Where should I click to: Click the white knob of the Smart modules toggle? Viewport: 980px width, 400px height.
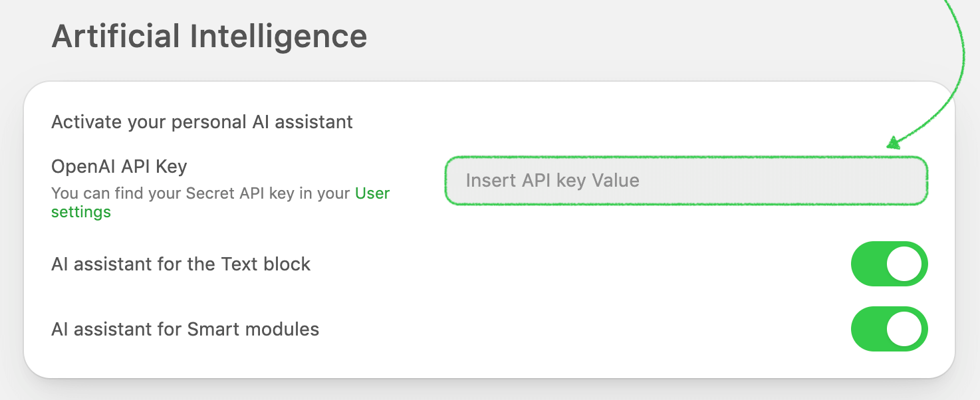click(x=904, y=329)
